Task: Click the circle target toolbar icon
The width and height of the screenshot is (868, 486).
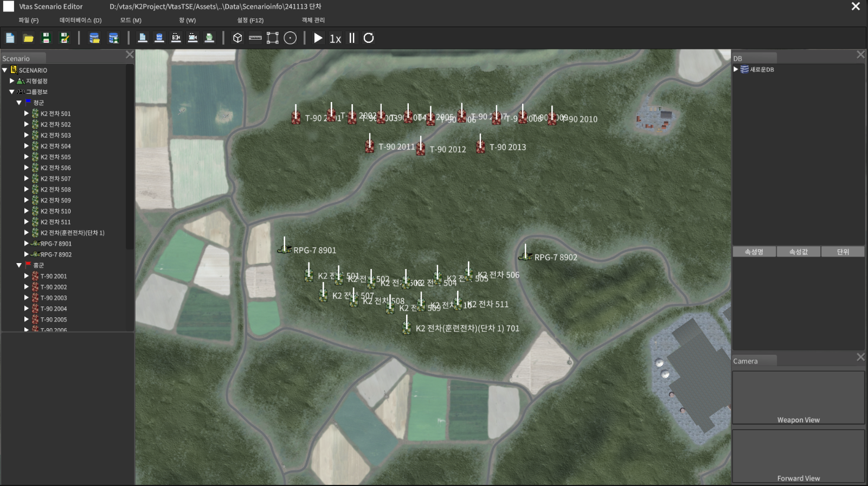Action: [290, 38]
